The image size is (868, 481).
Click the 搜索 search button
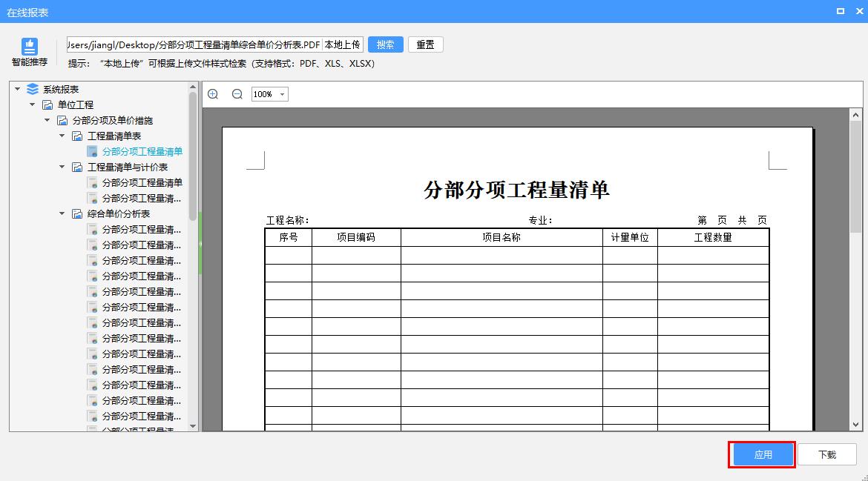coord(385,44)
